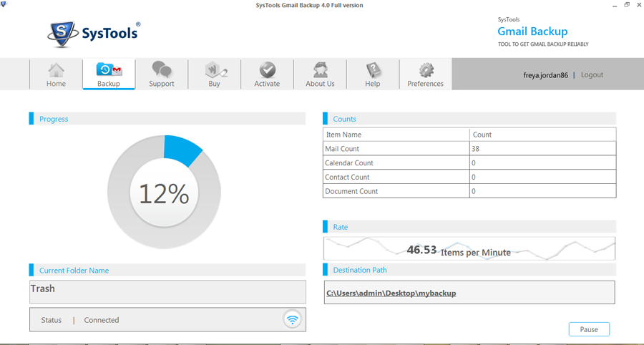Select the Buy tab label
Viewport: 644px width, 345px height.
pos(214,83)
